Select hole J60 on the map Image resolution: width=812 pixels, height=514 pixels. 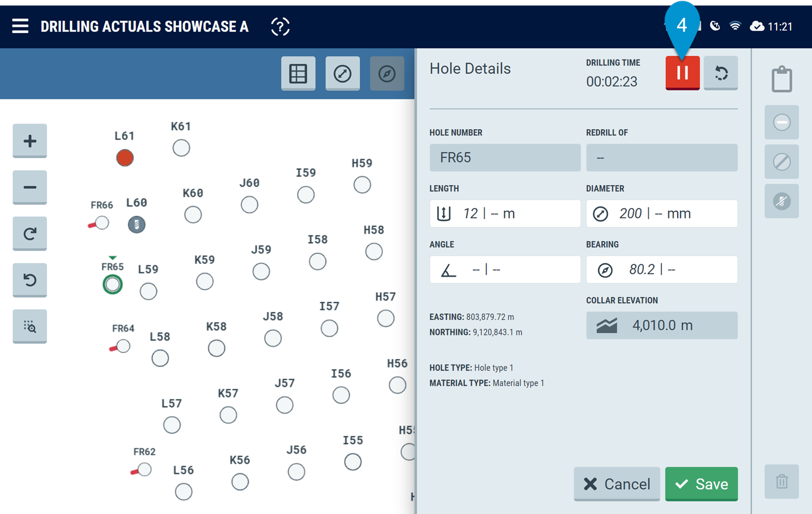(x=249, y=204)
